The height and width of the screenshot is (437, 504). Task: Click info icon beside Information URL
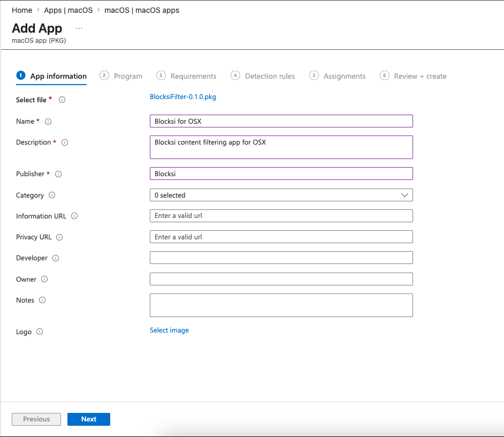(x=74, y=216)
